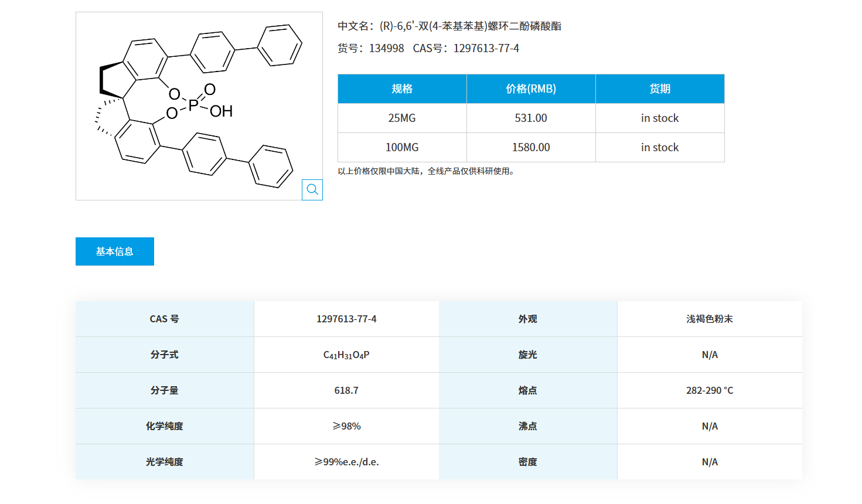Screen dimensions: 862x504
Task: Click the 1580.00 price cell
Action: tap(530, 147)
